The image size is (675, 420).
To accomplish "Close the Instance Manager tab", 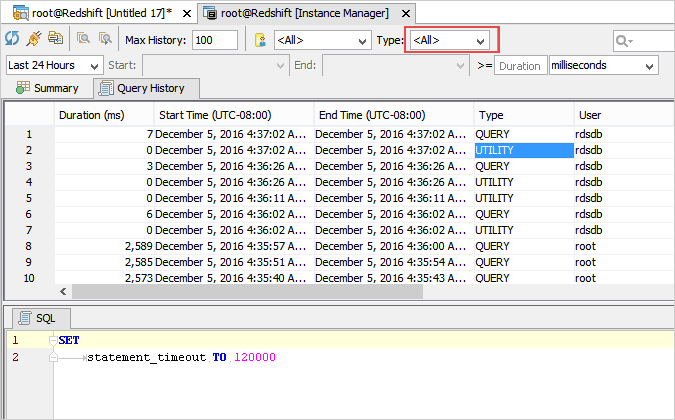I will click(406, 14).
